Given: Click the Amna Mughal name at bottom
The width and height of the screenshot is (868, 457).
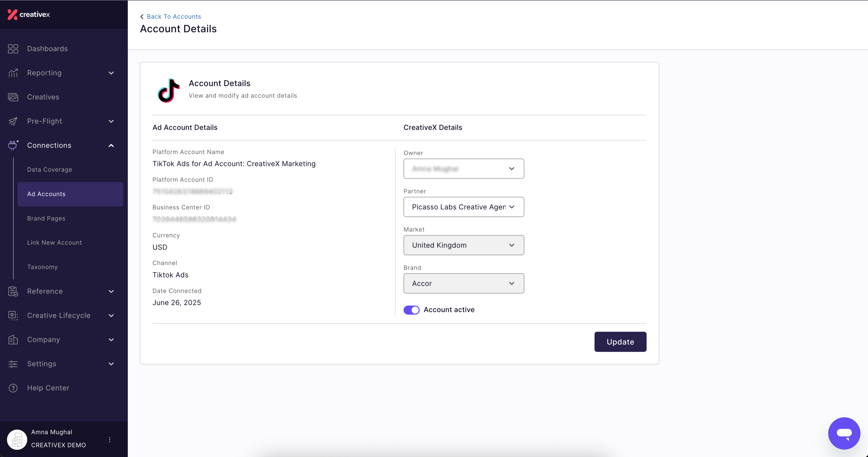Looking at the screenshot, I should tap(52, 432).
